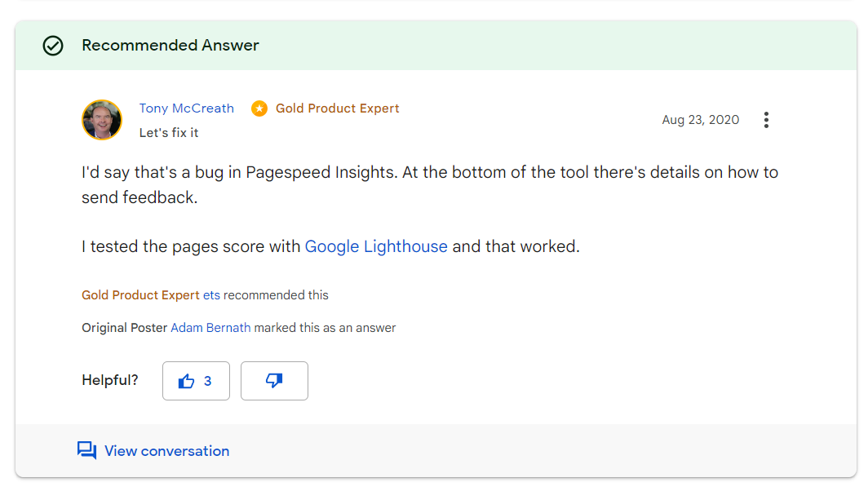Click the gold star expert badge icon

(259, 108)
